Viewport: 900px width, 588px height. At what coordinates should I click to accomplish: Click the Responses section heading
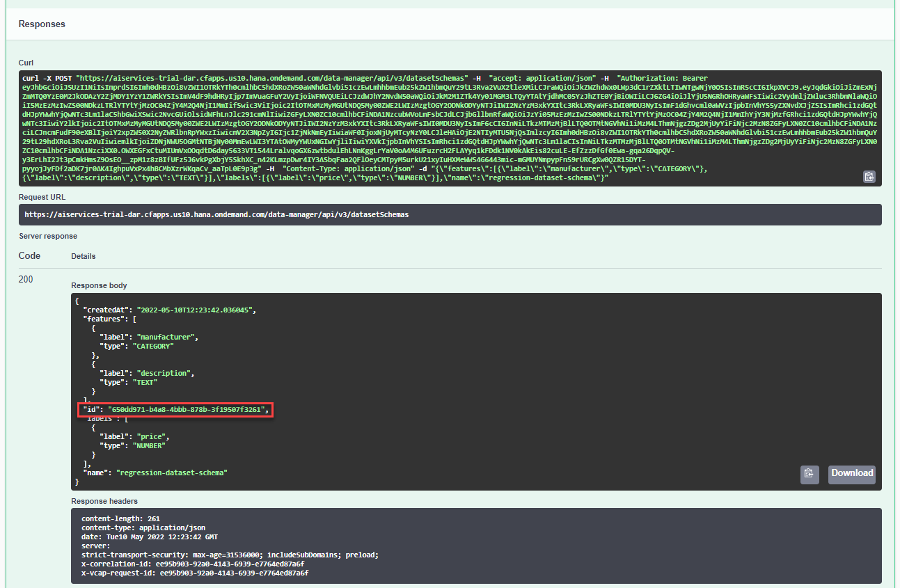tap(42, 24)
